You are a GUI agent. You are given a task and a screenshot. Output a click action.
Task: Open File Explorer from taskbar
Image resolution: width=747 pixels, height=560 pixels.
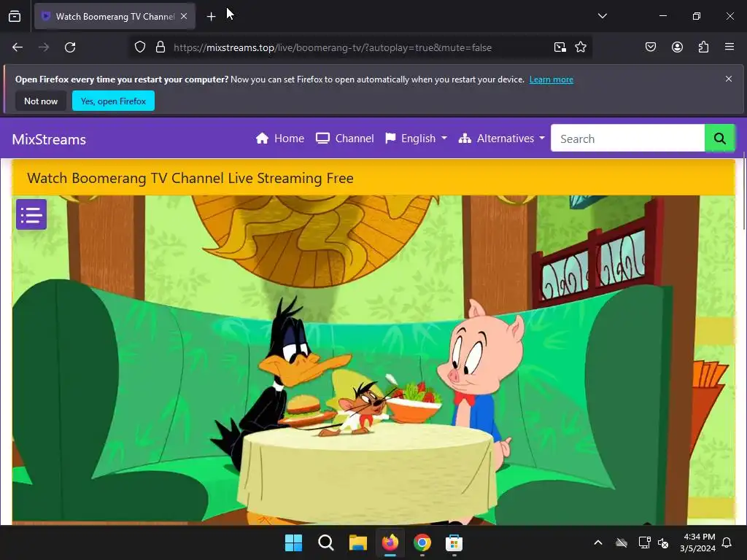pyautogui.click(x=357, y=542)
